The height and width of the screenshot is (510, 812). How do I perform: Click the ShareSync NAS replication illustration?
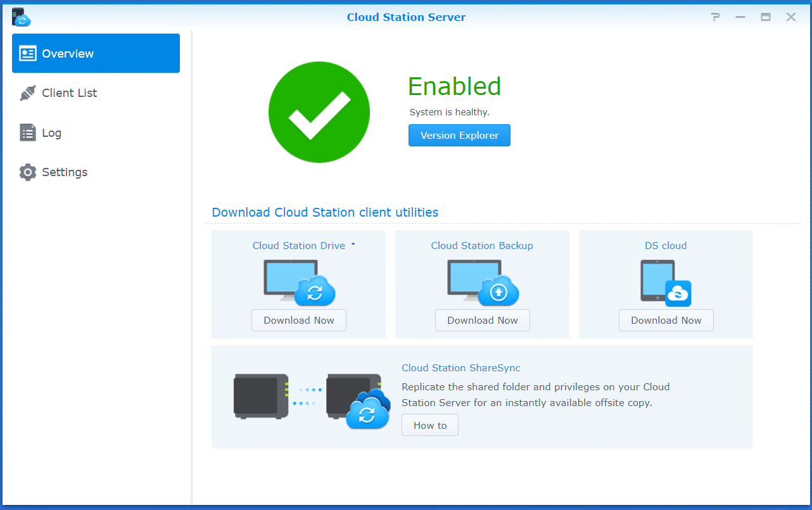[x=312, y=400]
